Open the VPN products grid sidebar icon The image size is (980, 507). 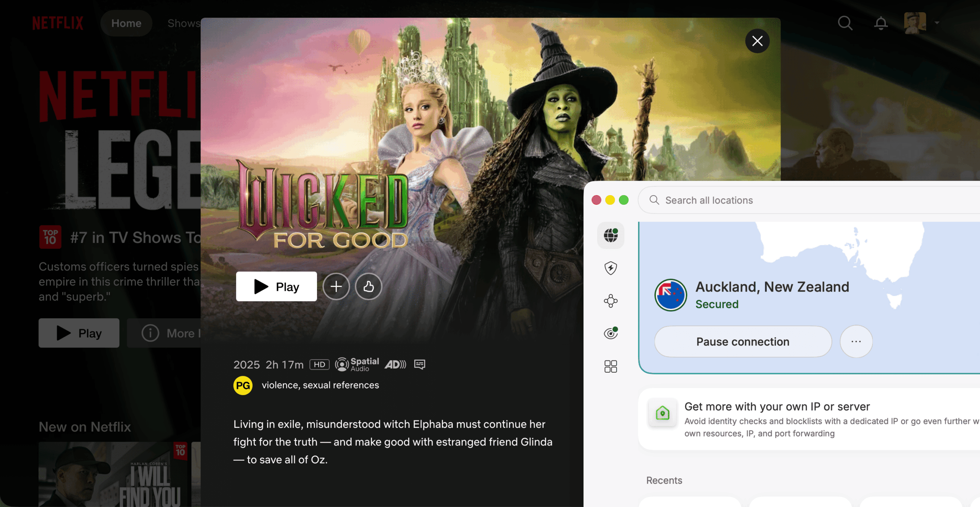coord(611,366)
